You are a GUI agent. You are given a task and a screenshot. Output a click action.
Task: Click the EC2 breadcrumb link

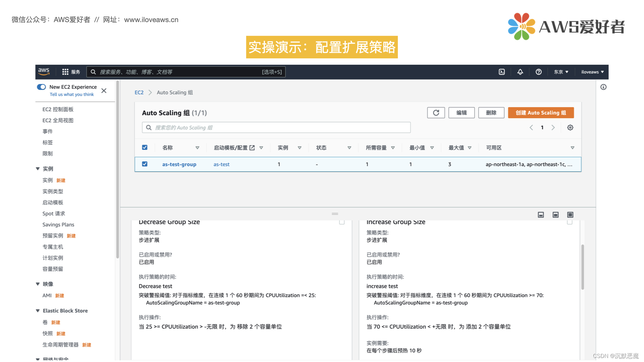[139, 93]
